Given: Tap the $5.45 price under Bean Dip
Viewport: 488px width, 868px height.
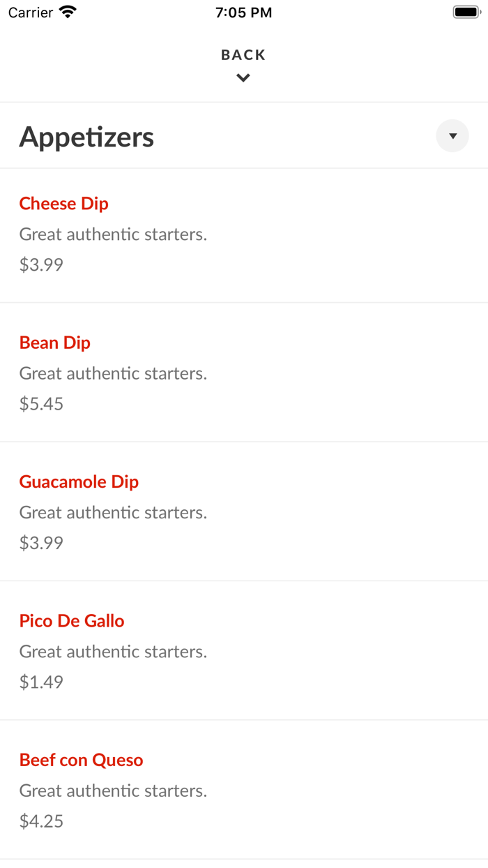Looking at the screenshot, I should (41, 403).
